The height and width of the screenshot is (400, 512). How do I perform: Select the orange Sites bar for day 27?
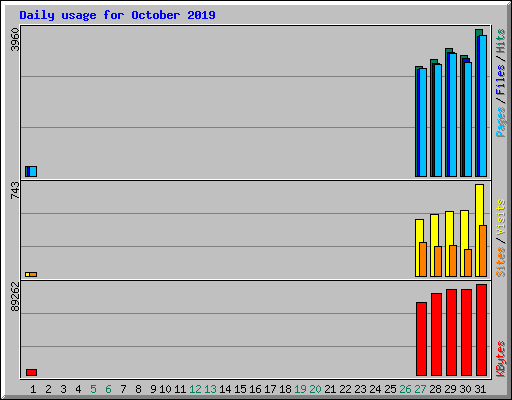pyautogui.click(x=423, y=259)
